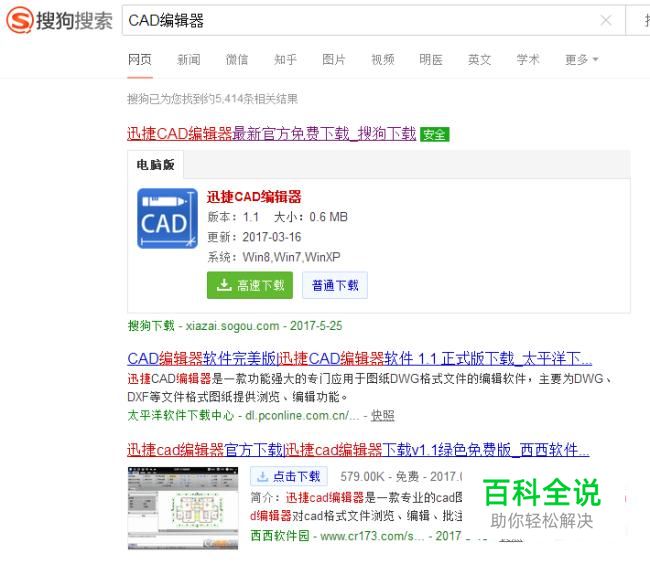Open the 知乎 search tab
The width and height of the screenshot is (650, 564).
point(285,60)
